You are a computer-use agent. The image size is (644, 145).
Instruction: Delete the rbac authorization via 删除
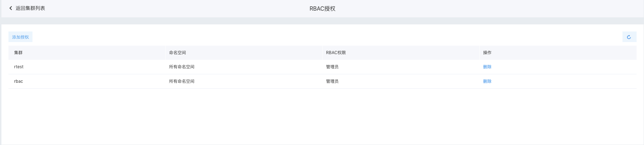(487, 81)
